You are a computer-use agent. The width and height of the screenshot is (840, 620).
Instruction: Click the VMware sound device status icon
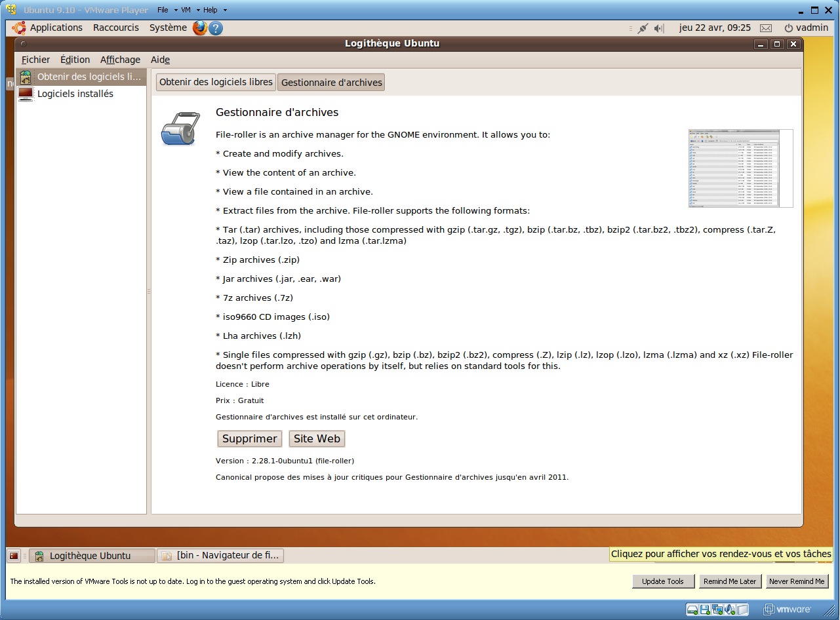(730, 610)
